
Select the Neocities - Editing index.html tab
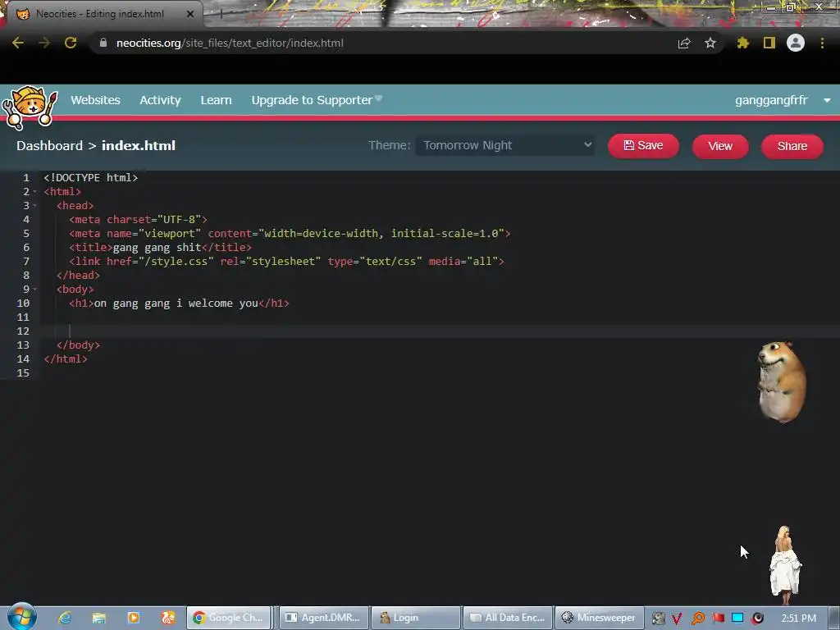coord(102,14)
